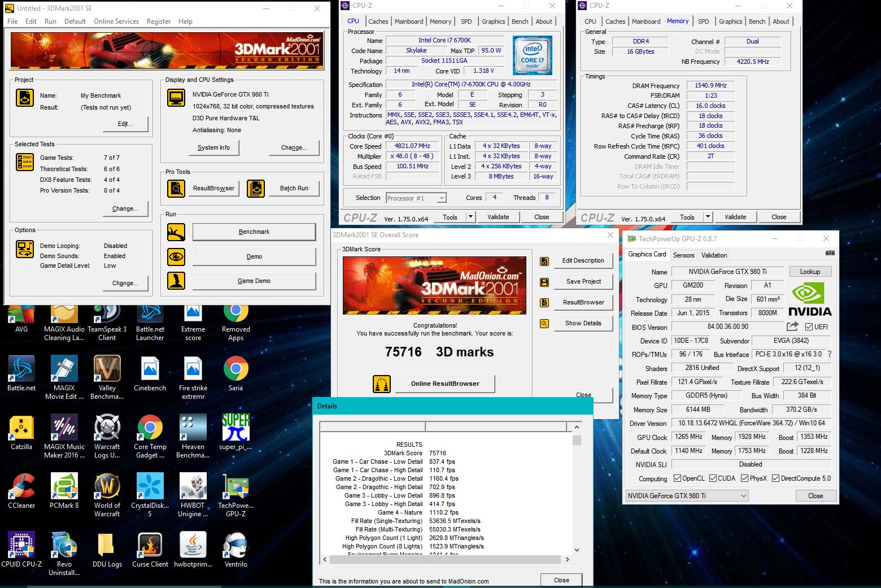
Task: Click the Online ResultBrowser button
Action: pyautogui.click(x=445, y=384)
